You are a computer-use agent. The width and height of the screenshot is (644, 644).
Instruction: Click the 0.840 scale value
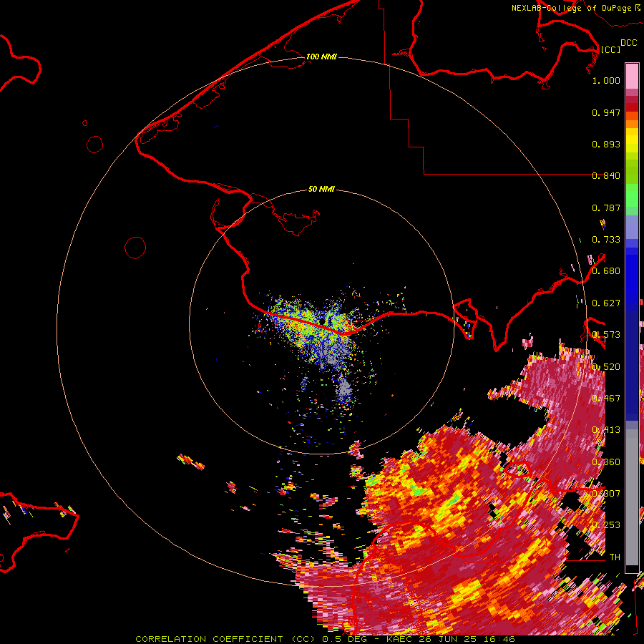(606, 175)
